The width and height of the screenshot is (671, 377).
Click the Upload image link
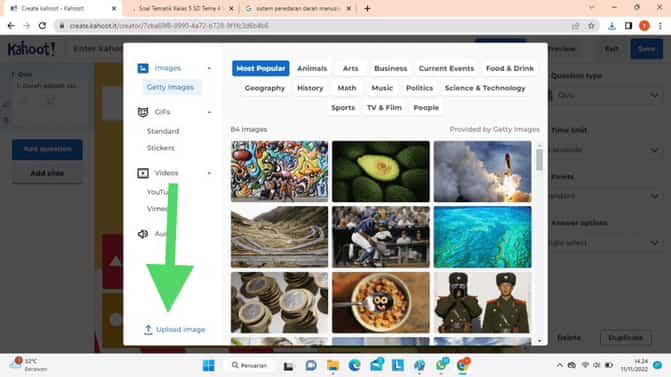(181, 330)
